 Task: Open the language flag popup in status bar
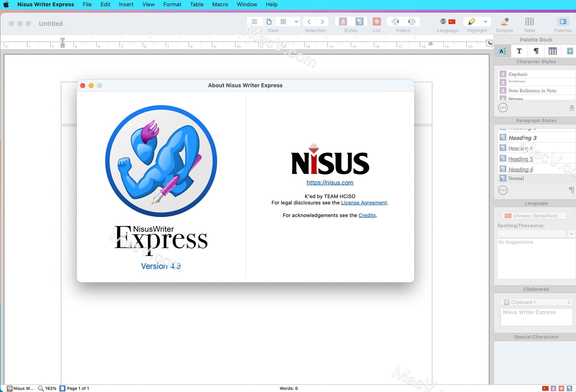click(x=545, y=388)
